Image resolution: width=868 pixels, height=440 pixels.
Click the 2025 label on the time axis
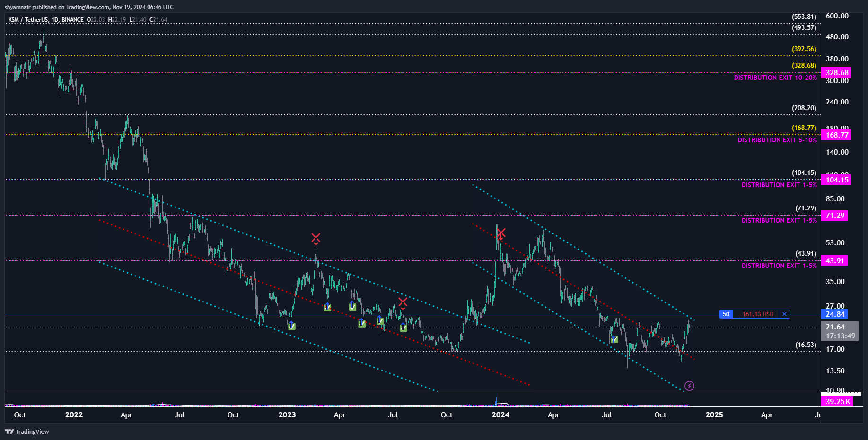click(714, 415)
